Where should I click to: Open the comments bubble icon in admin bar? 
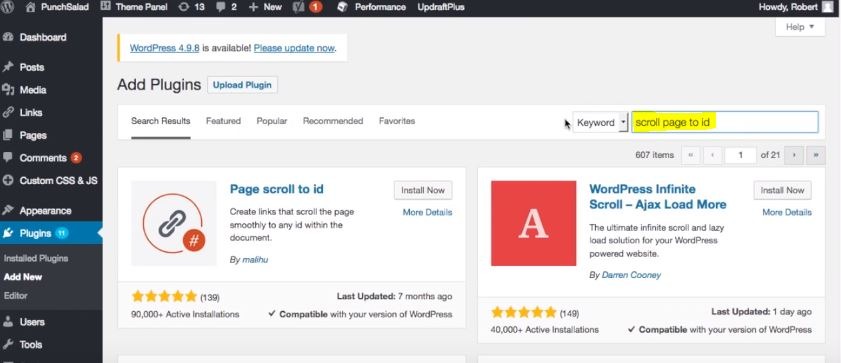tap(220, 7)
